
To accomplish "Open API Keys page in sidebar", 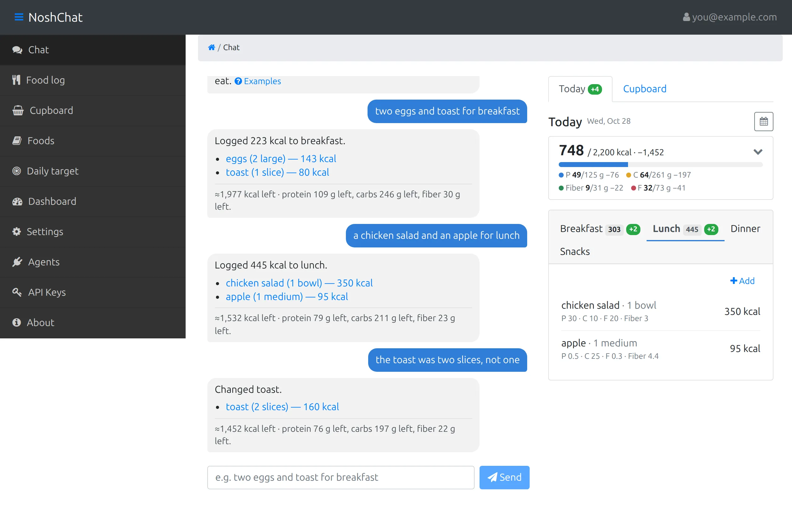I will (x=93, y=293).
